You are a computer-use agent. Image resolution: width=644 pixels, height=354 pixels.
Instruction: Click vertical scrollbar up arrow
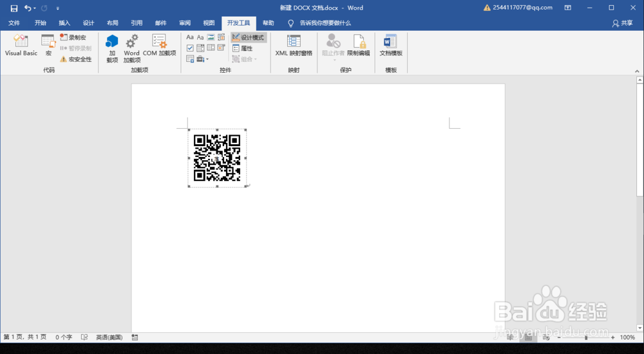[640, 80]
